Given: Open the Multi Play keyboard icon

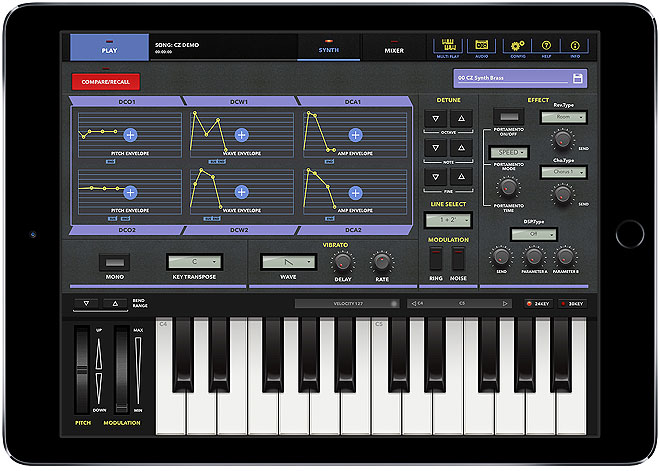Looking at the screenshot, I should [447, 45].
